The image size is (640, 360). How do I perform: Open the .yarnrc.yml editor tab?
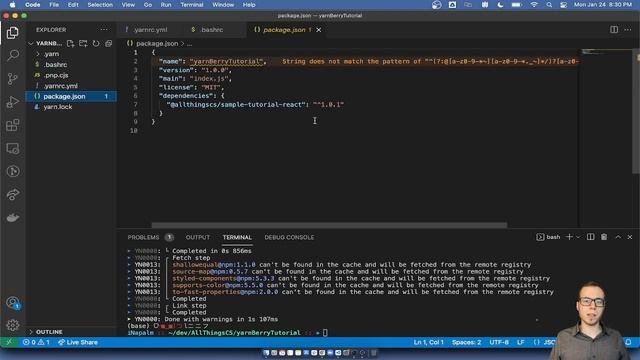point(150,30)
